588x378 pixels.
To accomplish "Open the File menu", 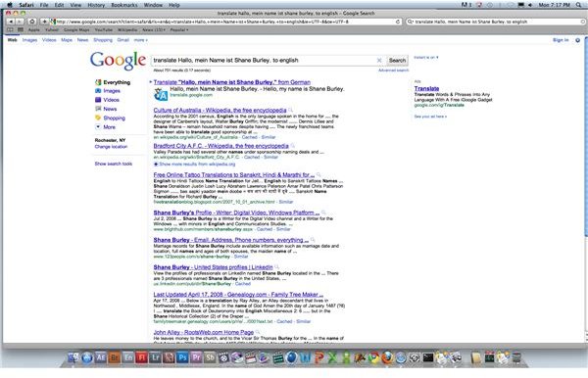I will pos(44,5).
